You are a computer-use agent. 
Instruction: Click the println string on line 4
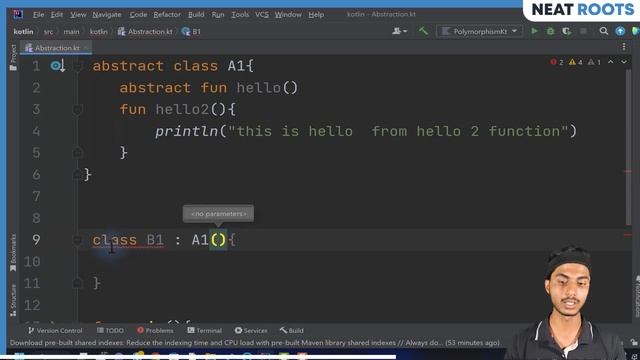(398, 131)
